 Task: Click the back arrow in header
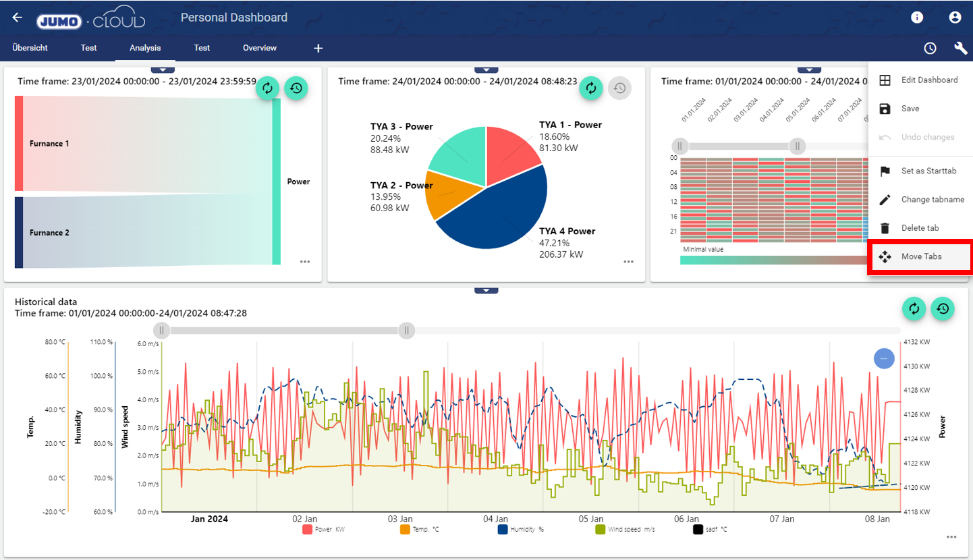(18, 18)
